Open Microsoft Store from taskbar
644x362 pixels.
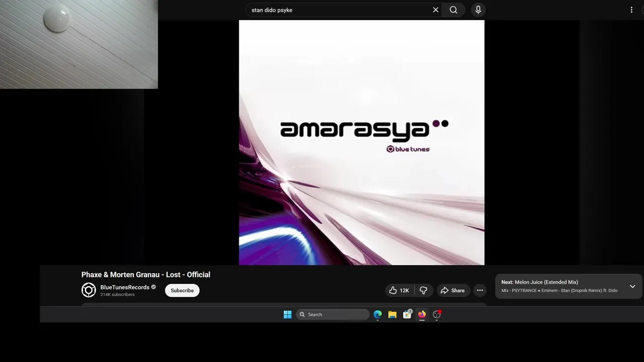point(407,314)
